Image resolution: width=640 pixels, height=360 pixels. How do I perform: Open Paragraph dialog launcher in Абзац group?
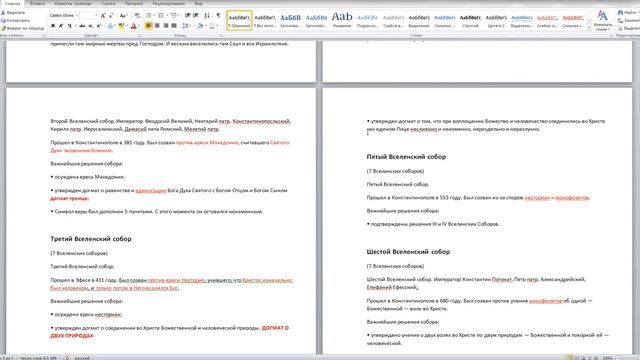(221, 36)
